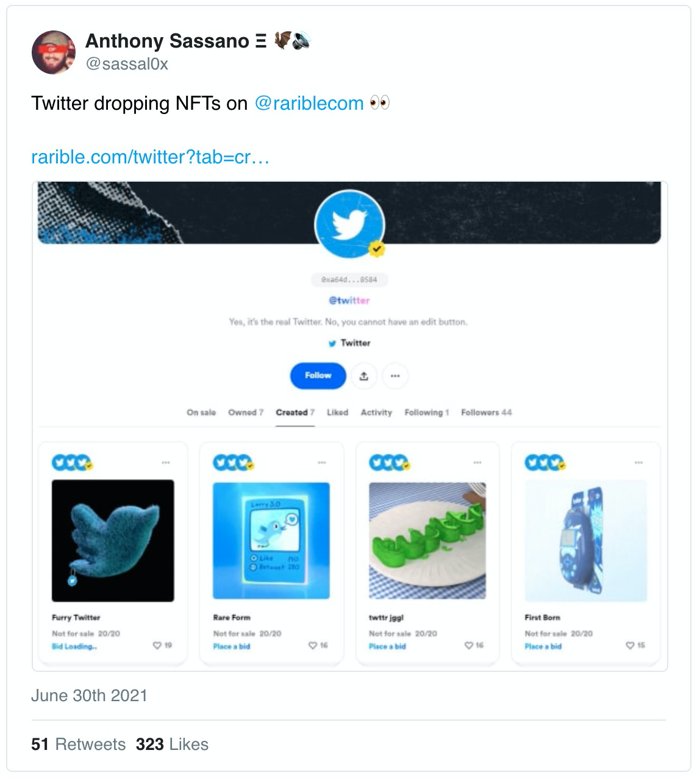Click the wallet address 0xa64d...8584 chip

(x=349, y=280)
